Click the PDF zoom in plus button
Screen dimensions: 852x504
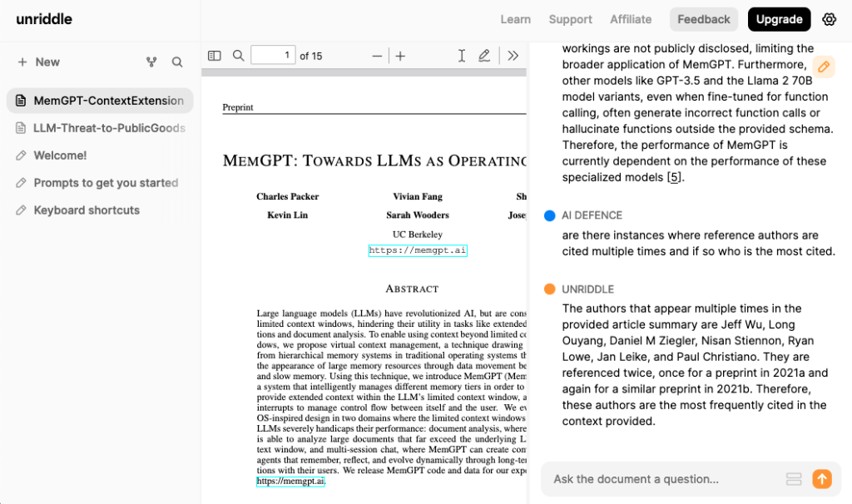point(400,56)
